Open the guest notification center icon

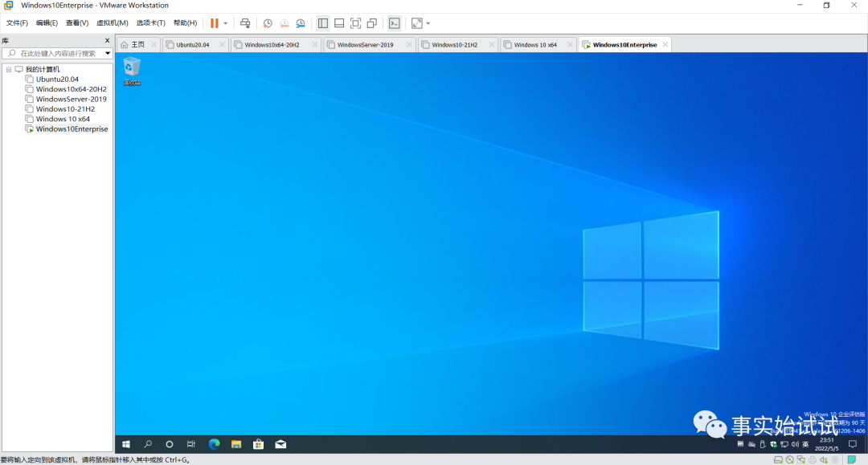(853, 444)
